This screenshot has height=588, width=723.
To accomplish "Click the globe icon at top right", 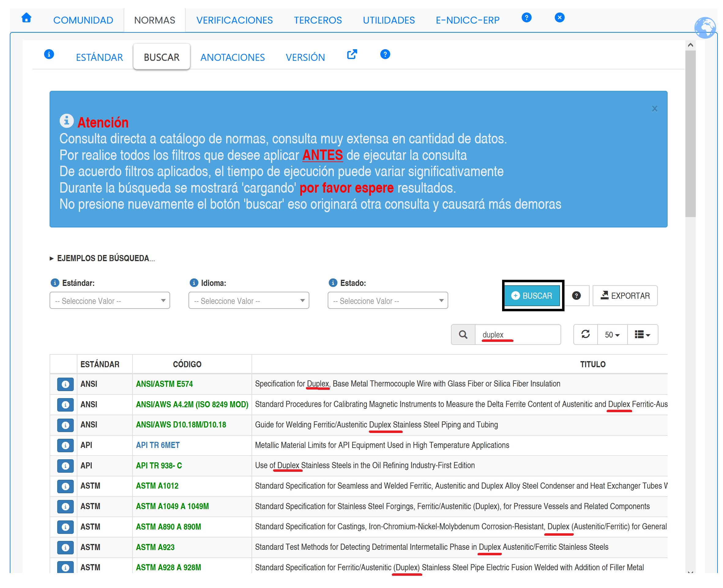I will click(x=705, y=28).
